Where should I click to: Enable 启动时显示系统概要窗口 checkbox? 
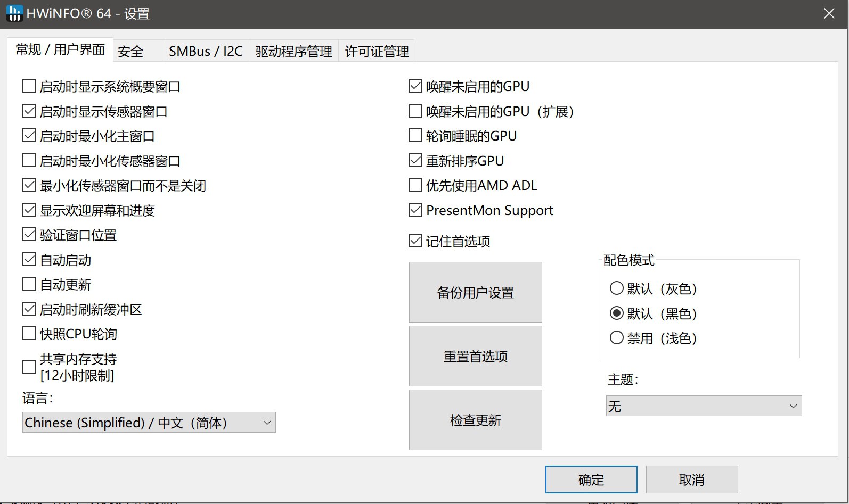tap(30, 86)
